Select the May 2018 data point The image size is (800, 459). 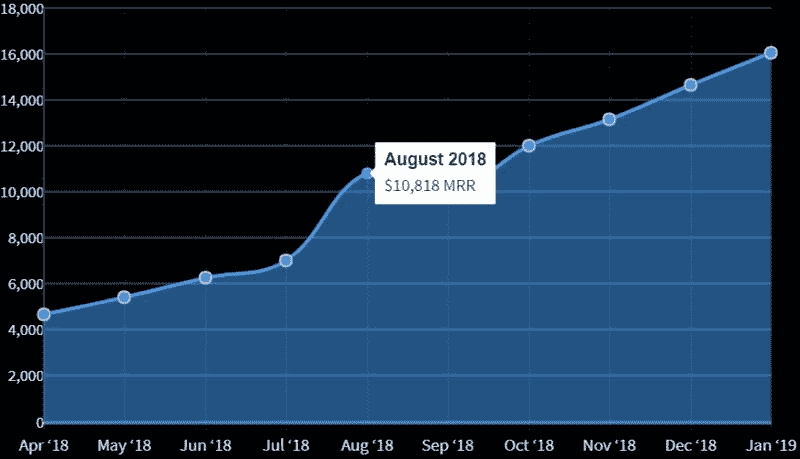coord(124,297)
